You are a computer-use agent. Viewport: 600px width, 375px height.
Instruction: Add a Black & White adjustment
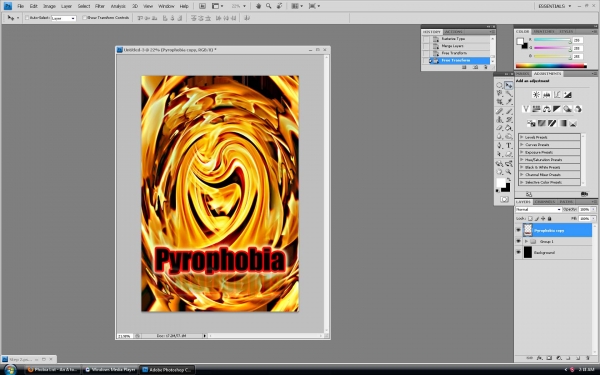(557, 109)
